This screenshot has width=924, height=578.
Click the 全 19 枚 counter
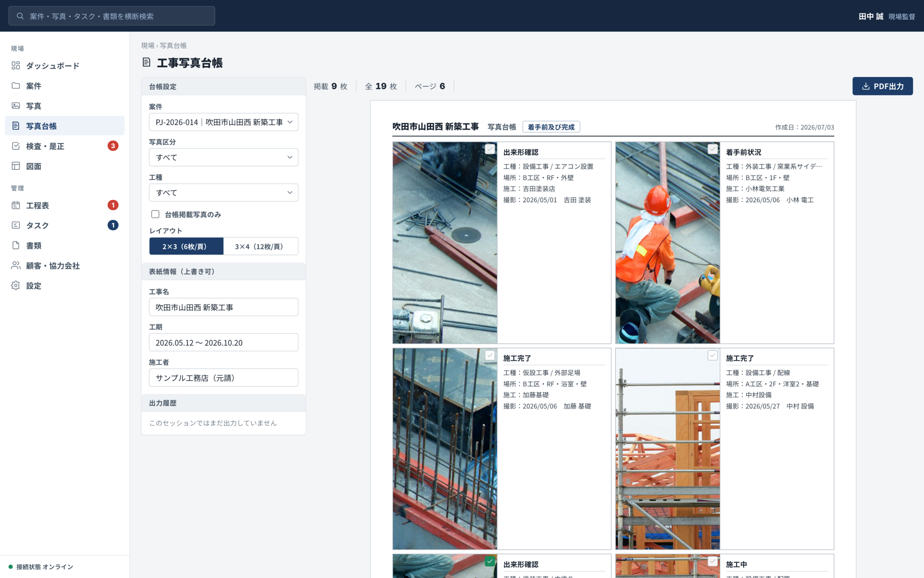click(381, 86)
